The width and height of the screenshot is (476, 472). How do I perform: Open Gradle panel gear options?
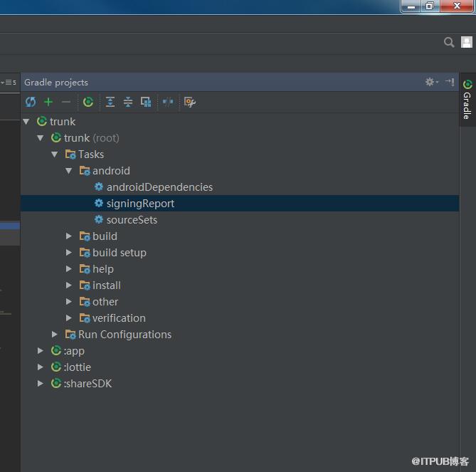coord(431,82)
